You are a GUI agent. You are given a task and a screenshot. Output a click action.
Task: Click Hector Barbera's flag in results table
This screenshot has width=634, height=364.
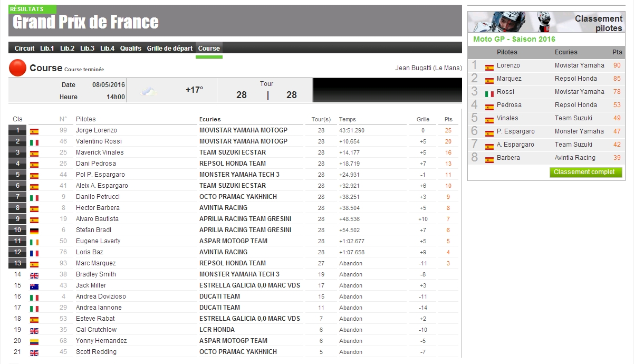[x=34, y=208]
